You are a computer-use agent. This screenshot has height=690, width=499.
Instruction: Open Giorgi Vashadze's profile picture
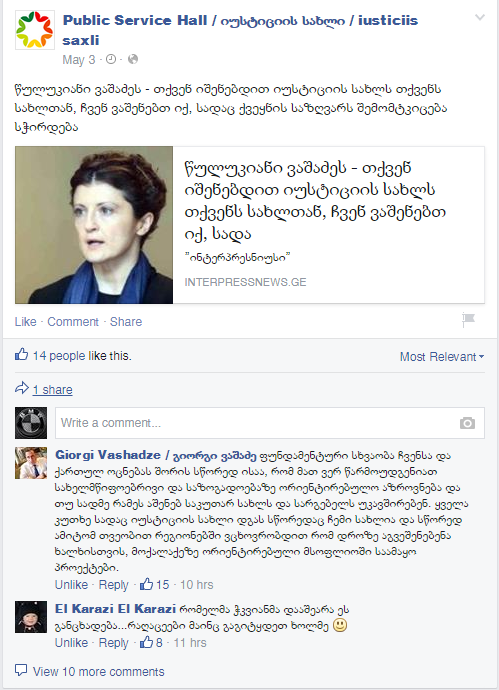(x=31, y=463)
